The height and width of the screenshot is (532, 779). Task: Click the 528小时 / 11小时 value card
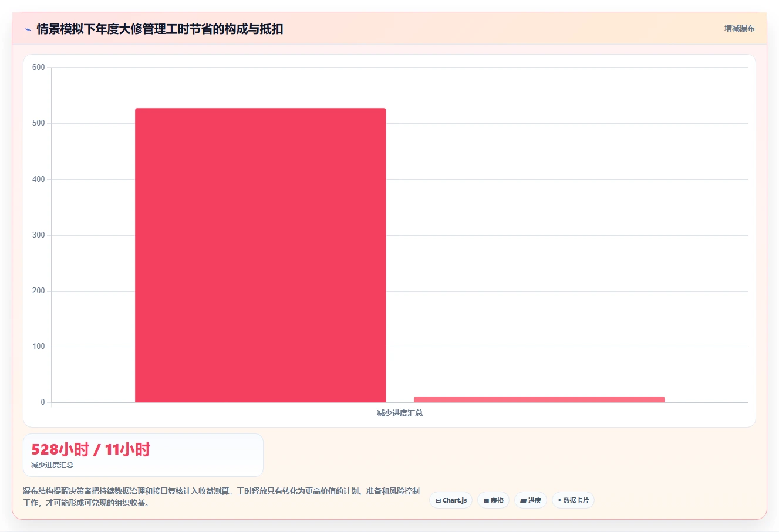[x=143, y=455]
